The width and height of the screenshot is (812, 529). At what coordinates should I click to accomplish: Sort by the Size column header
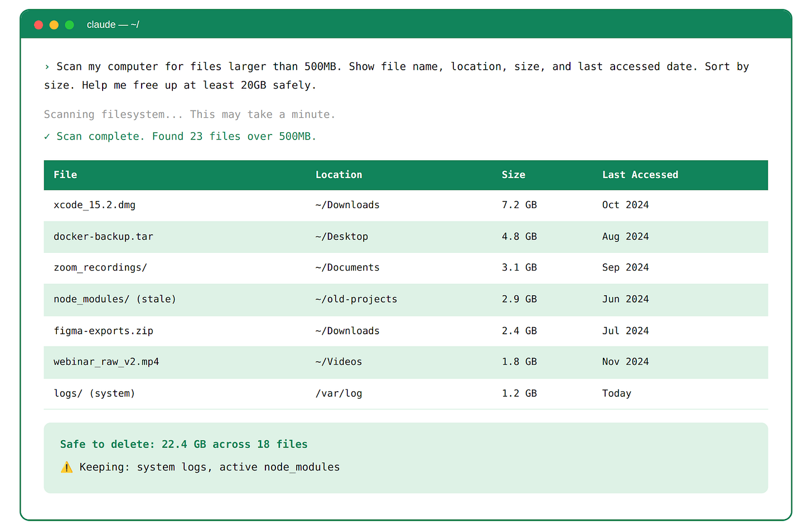coord(513,175)
